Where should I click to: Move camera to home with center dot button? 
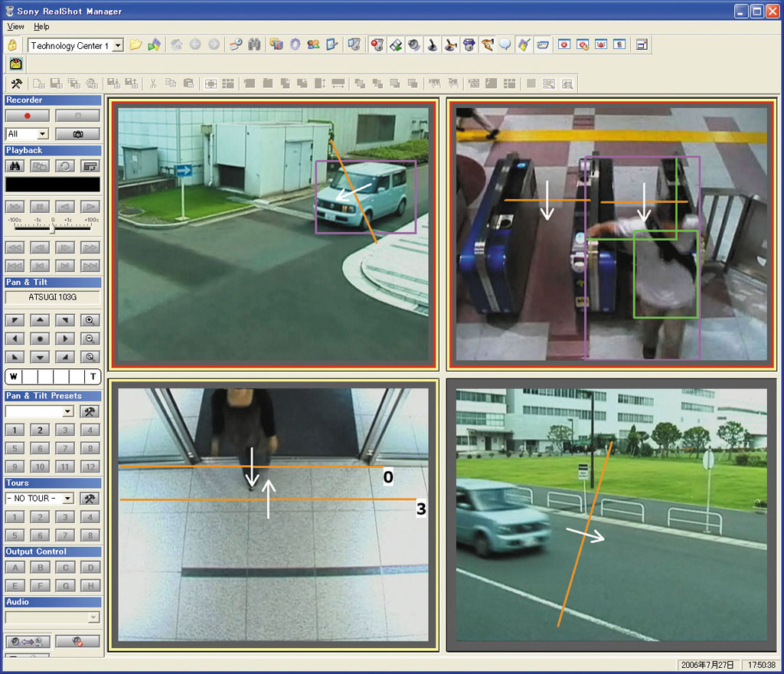40,339
